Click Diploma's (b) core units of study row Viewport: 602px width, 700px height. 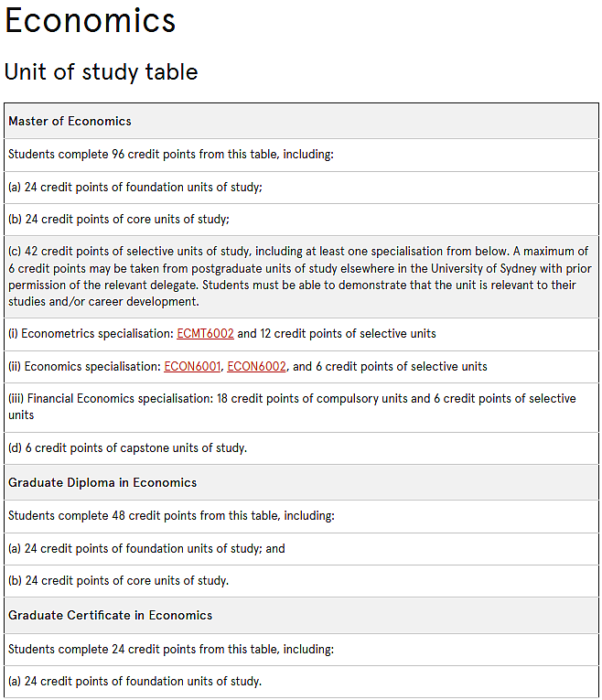pyautogui.click(x=301, y=581)
